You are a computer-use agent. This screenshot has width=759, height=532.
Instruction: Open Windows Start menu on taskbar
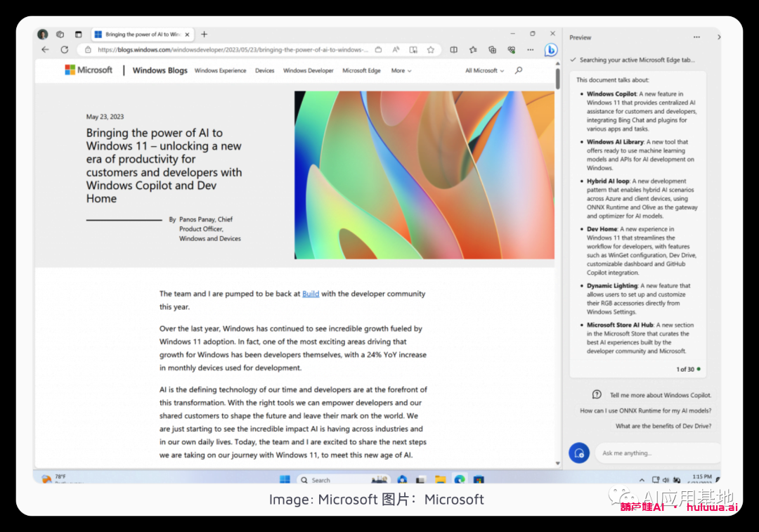285,480
